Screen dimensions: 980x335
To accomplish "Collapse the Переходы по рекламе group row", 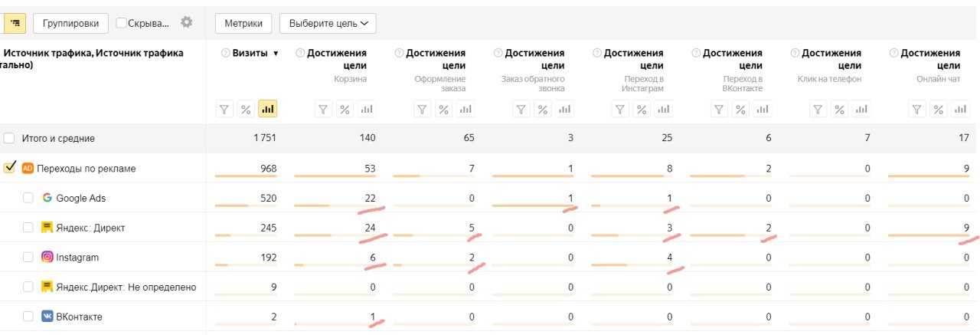I will pos(86,168).
